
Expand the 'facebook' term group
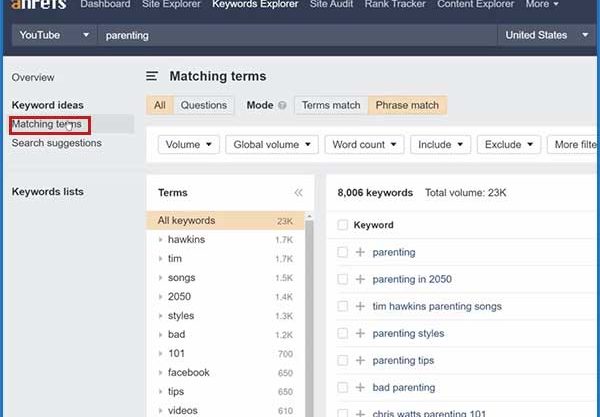(x=160, y=373)
